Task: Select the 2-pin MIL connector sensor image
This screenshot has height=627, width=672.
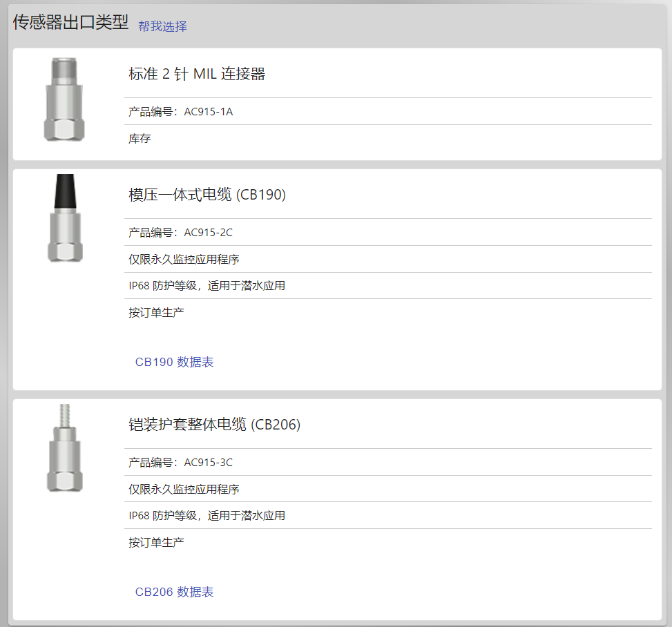Action: [64, 99]
